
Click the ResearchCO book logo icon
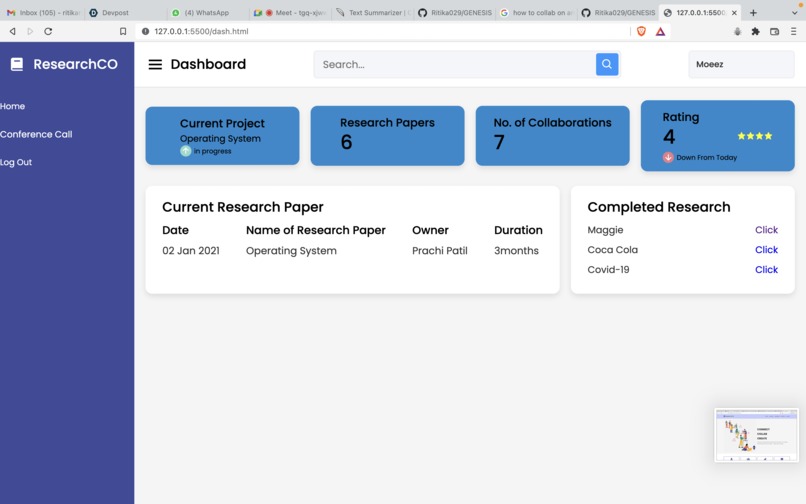(x=17, y=64)
